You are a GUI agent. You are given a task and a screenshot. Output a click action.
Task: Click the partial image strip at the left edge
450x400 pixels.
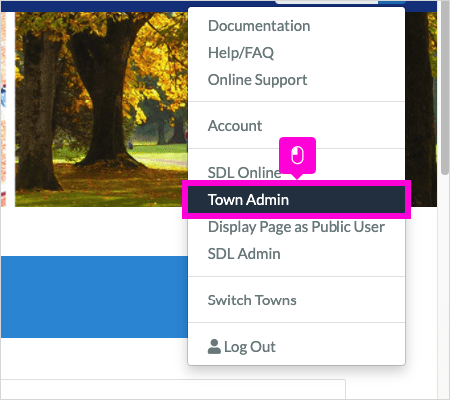(3, 109)
